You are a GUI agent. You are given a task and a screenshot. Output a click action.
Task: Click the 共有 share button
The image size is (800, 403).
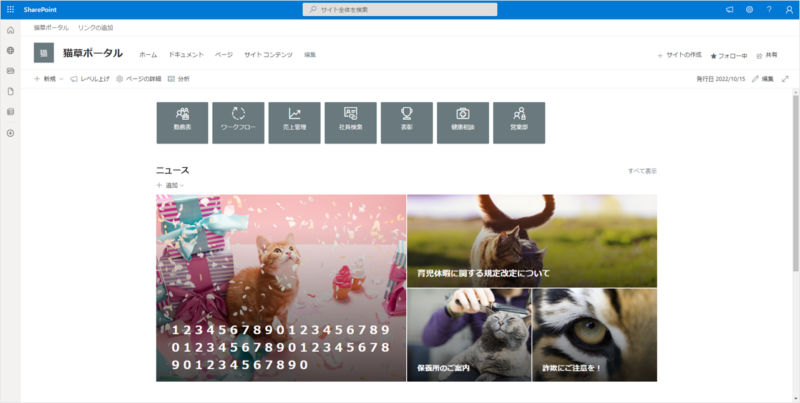pos(766,55)
